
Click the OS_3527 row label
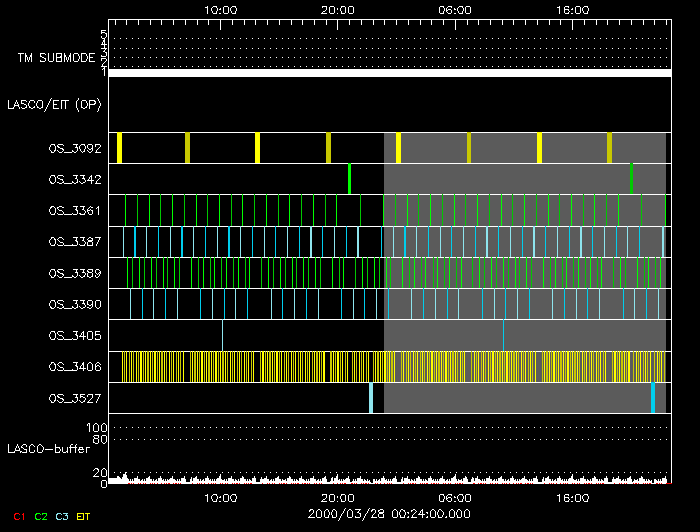pyautogui.click(x=75, y=398)
